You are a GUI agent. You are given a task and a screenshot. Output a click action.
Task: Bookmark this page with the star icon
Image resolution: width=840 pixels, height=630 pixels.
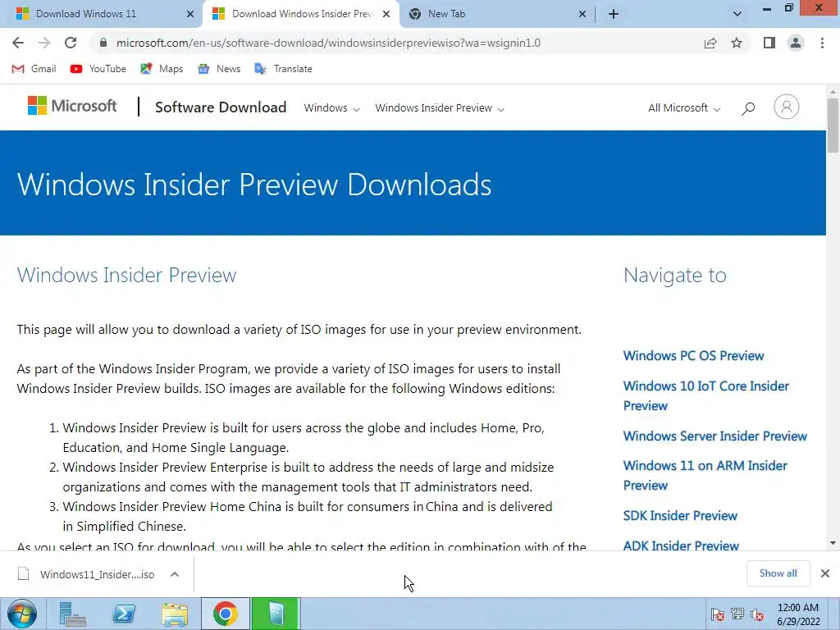coord(737,43)
